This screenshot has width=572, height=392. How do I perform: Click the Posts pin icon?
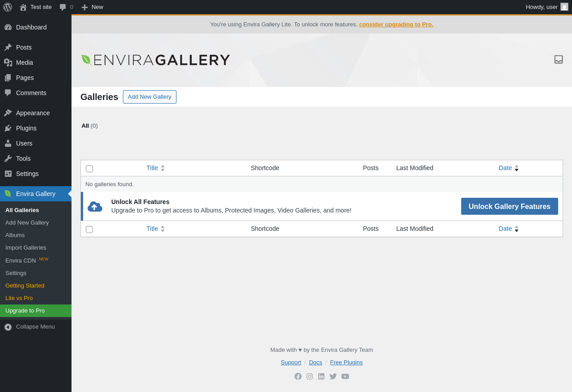click(8, 47)
